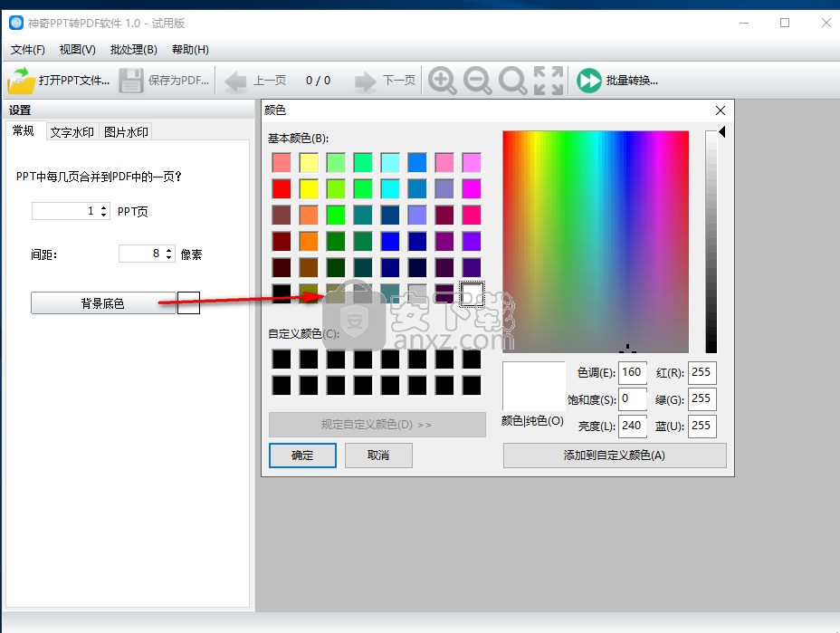Click the zoom out magnifier icon
840x633 pixels.
coord(477,81)
